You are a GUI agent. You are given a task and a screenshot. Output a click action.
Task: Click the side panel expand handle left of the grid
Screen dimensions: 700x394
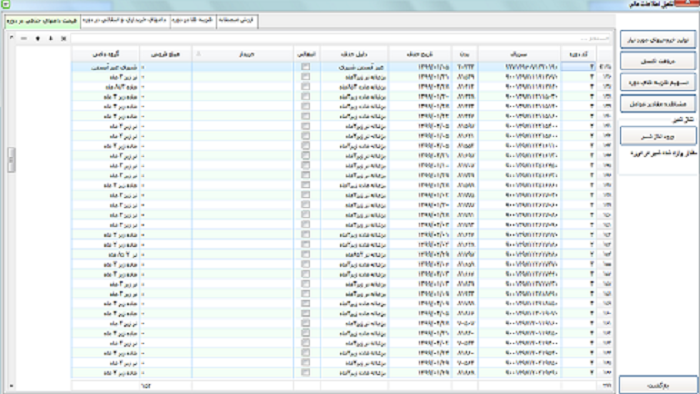coord(11,160)
